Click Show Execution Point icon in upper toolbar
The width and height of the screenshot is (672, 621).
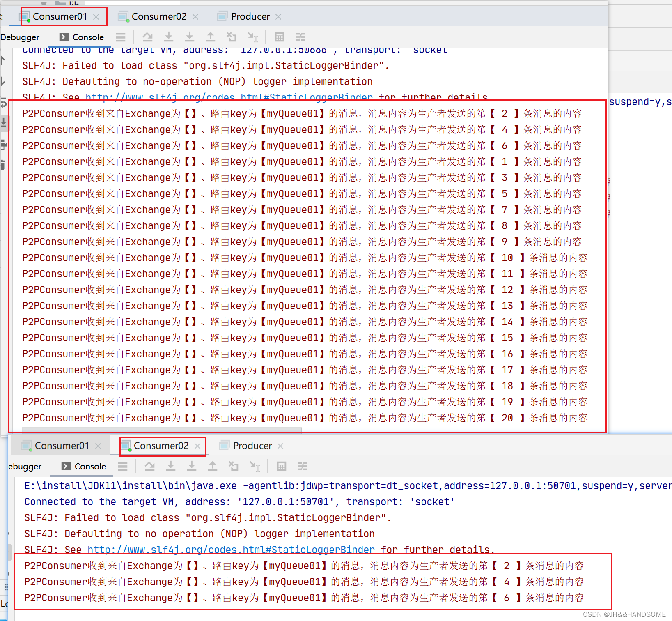(121, 37)
